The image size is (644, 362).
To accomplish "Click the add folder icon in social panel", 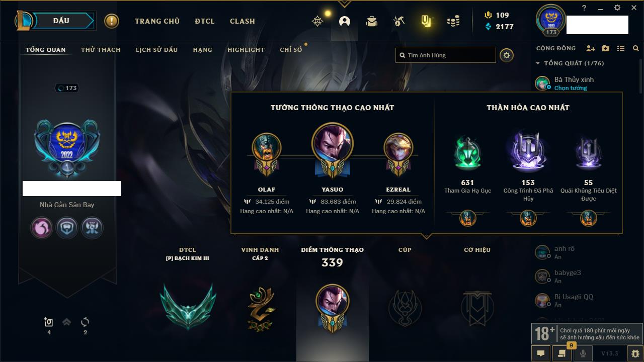I will pyautogui.click(x=606, y=48).
